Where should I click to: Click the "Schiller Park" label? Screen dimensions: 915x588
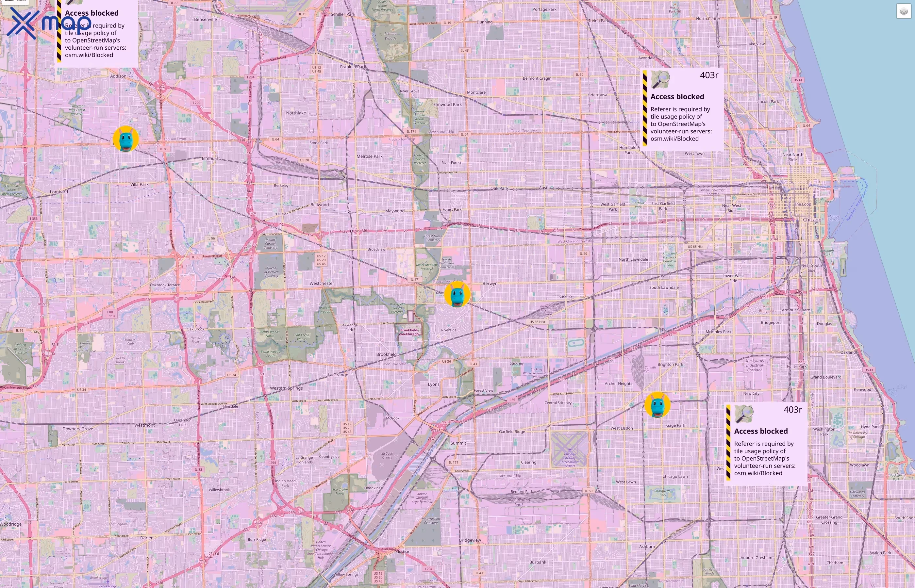[343, 14]
